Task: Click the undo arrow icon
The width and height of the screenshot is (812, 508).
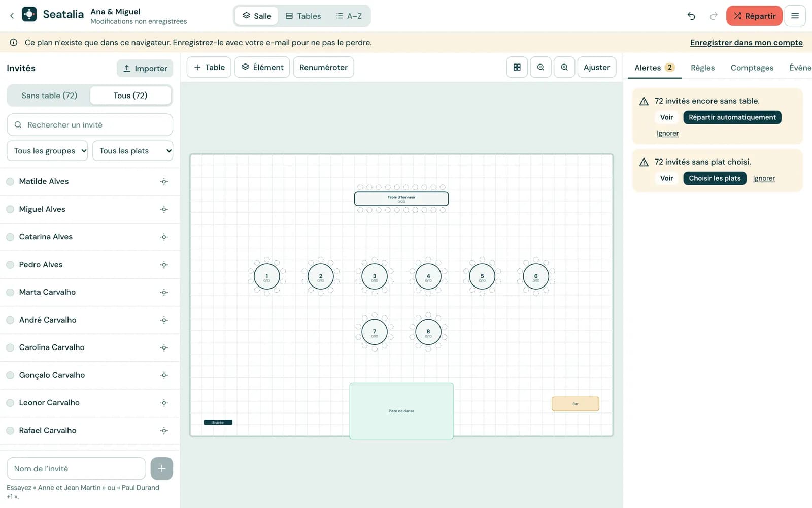Action: point(691,16)
